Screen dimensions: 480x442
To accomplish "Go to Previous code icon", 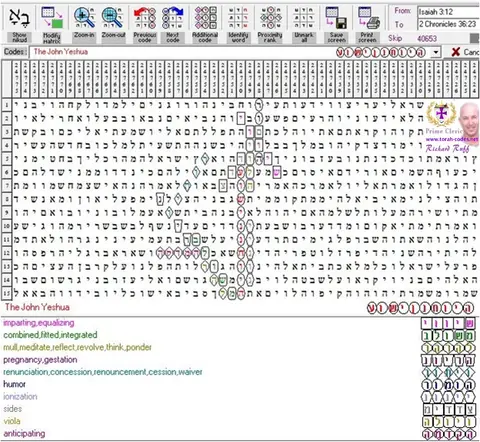I will point(145,18).
